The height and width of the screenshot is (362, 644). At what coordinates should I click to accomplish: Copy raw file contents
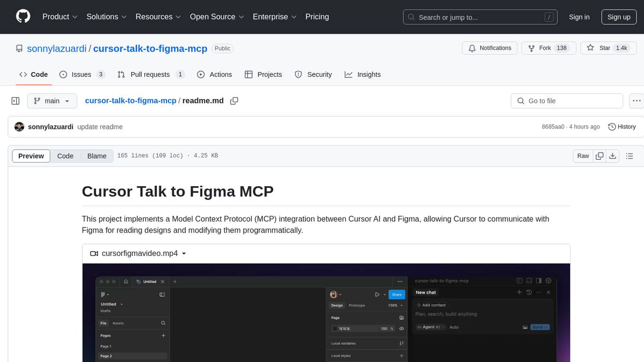click(x=599, y=156)
